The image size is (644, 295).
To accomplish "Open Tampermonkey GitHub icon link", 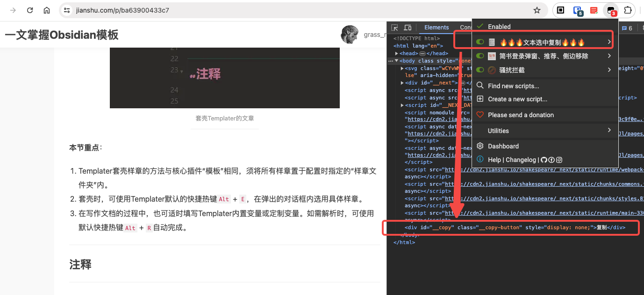I will click(544, 160).
